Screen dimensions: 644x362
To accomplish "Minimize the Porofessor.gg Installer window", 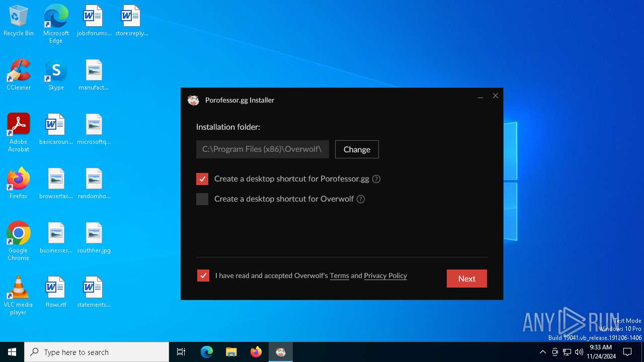I will coord(480,96).
